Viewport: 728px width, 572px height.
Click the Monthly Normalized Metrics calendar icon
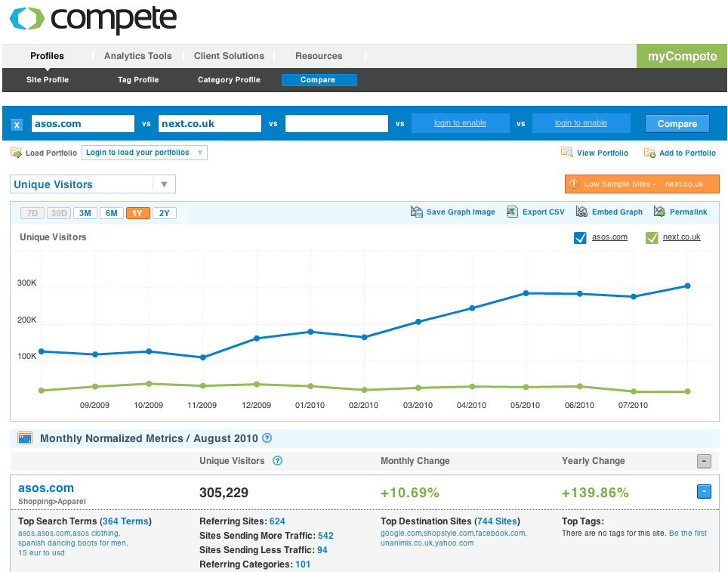click(25, 438)
